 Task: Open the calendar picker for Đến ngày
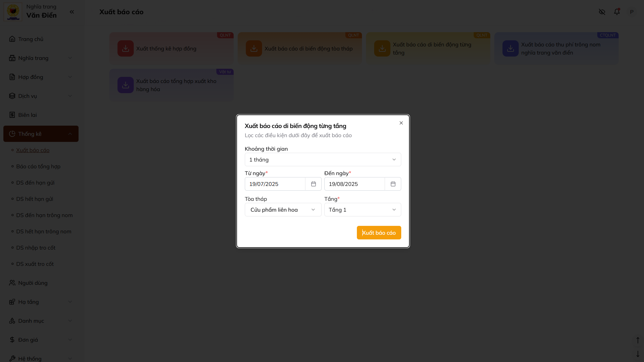393,184
